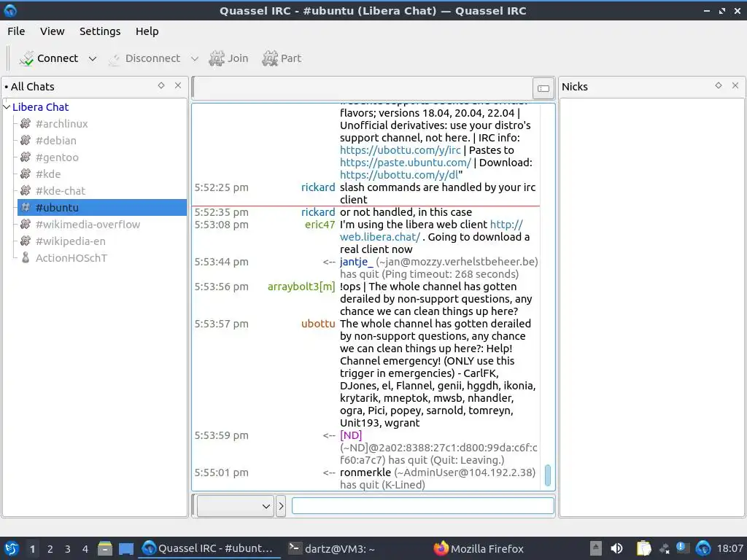Click the clipboard tray icon
747x560 pixels.
point(643,548)
